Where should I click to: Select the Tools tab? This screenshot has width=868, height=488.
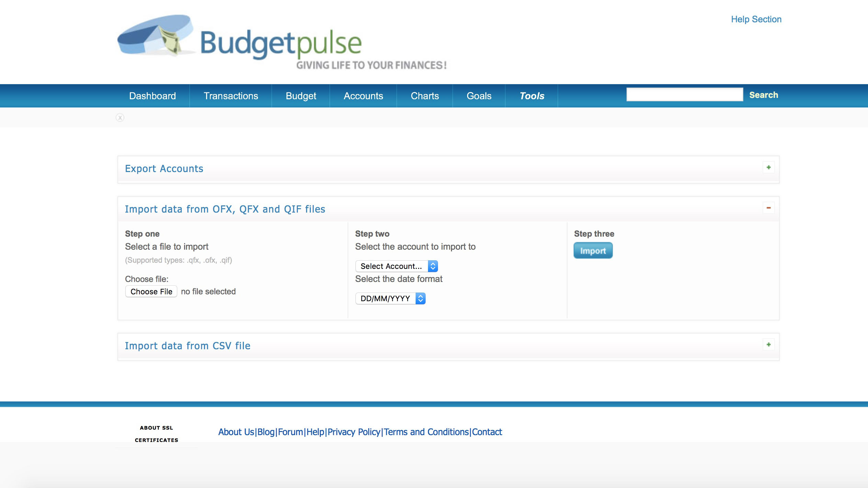point(532,96)
